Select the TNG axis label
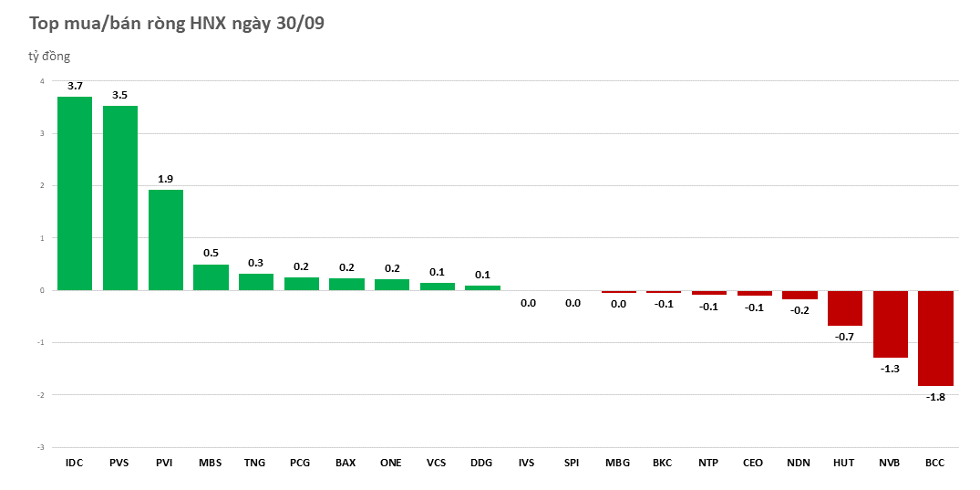 pos(255,463)
